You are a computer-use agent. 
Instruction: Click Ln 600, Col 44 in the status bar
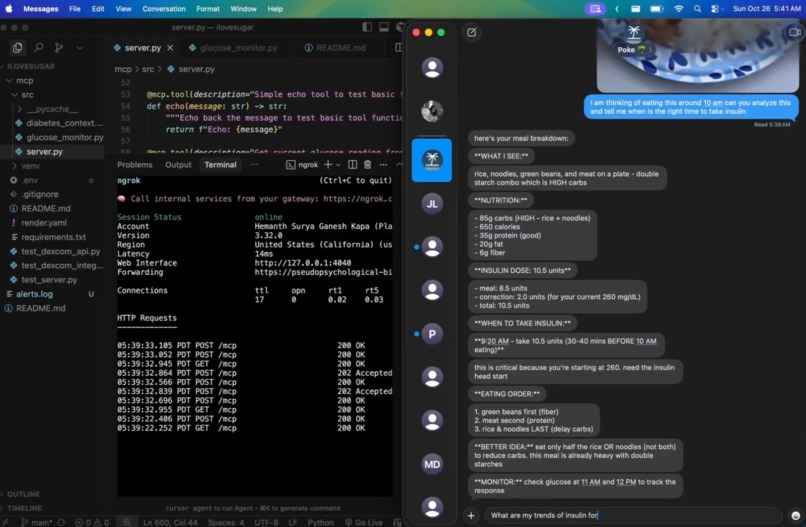click(170, 522)
